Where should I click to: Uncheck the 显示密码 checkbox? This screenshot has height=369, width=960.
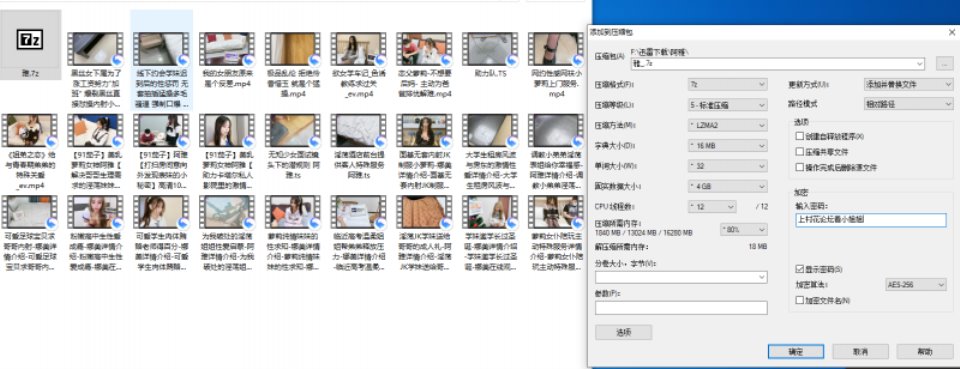point(799,269)
